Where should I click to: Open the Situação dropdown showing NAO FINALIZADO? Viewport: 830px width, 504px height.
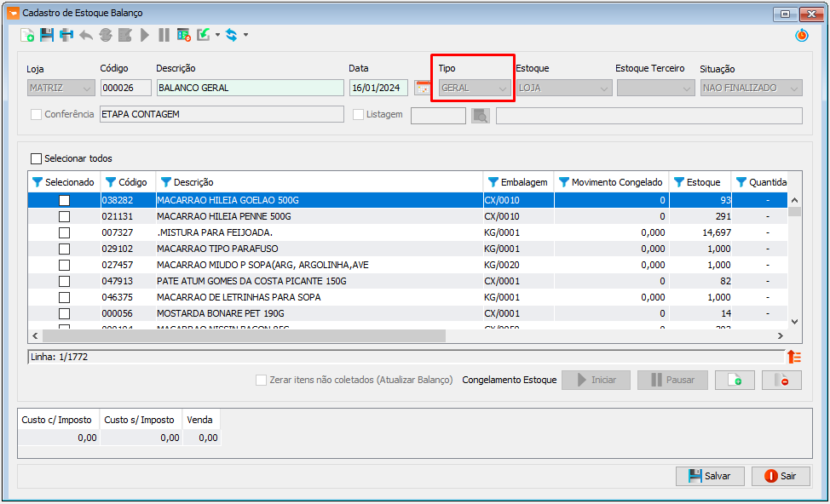tap(751, 88)
